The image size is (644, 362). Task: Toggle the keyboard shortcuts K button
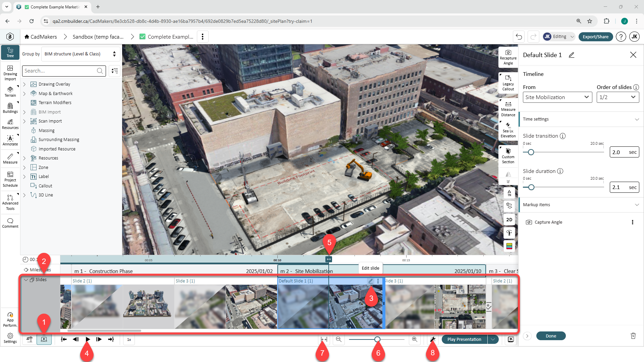point(511,340)
